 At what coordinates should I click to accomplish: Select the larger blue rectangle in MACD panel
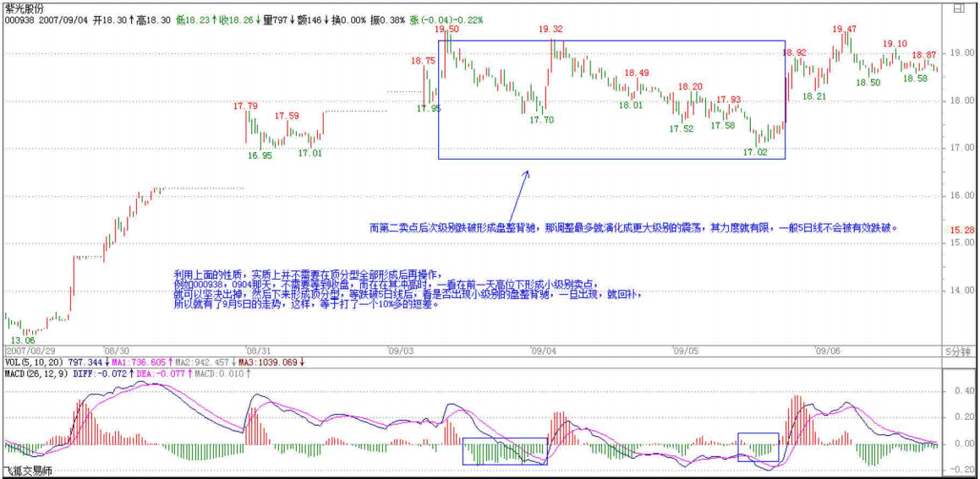pos(505,451)
